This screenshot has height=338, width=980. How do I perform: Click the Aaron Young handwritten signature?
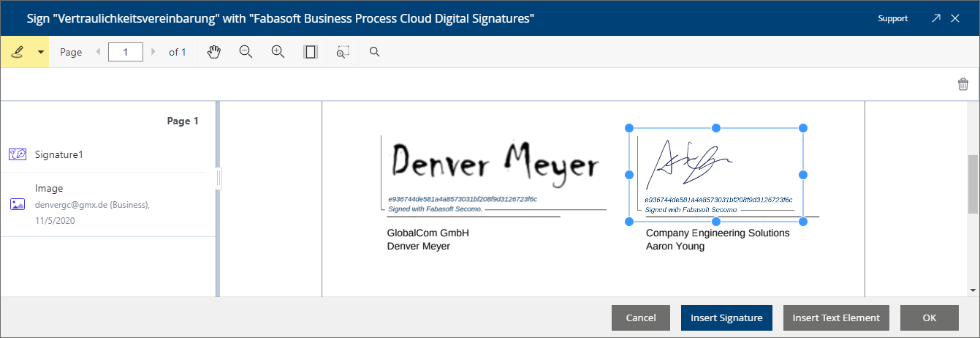click(691, 165)
